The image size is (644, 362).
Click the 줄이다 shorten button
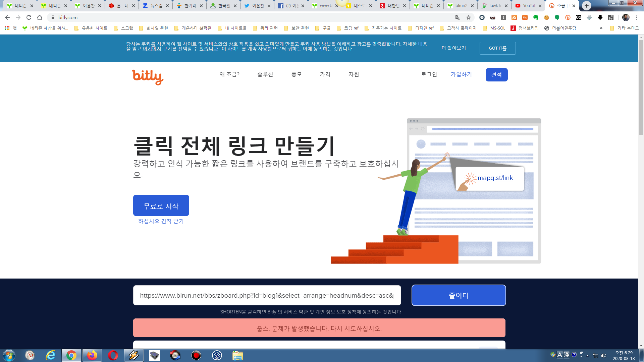click(459, 295)
